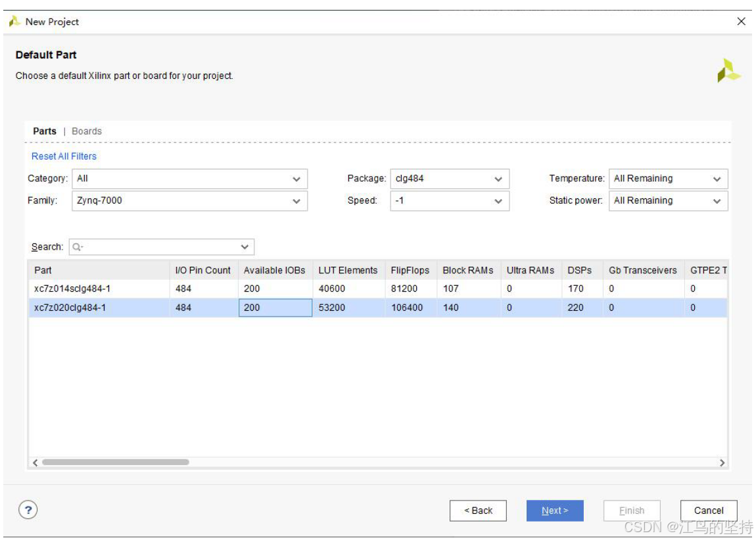The height and width of the screenshot is (540, 756).
Task: Sort by Gb Transceivers header
Action: coord(643,270)
